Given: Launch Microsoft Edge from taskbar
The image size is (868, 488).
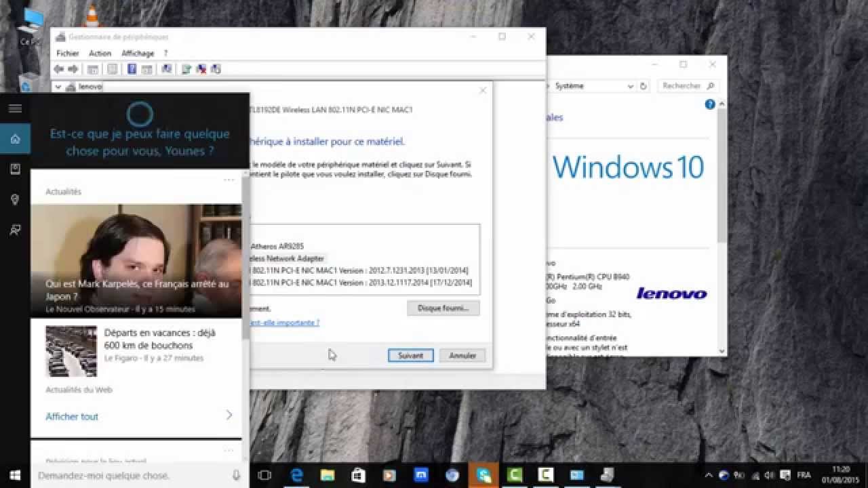Looking at the screenshot, I should click(x=297, y=475).
